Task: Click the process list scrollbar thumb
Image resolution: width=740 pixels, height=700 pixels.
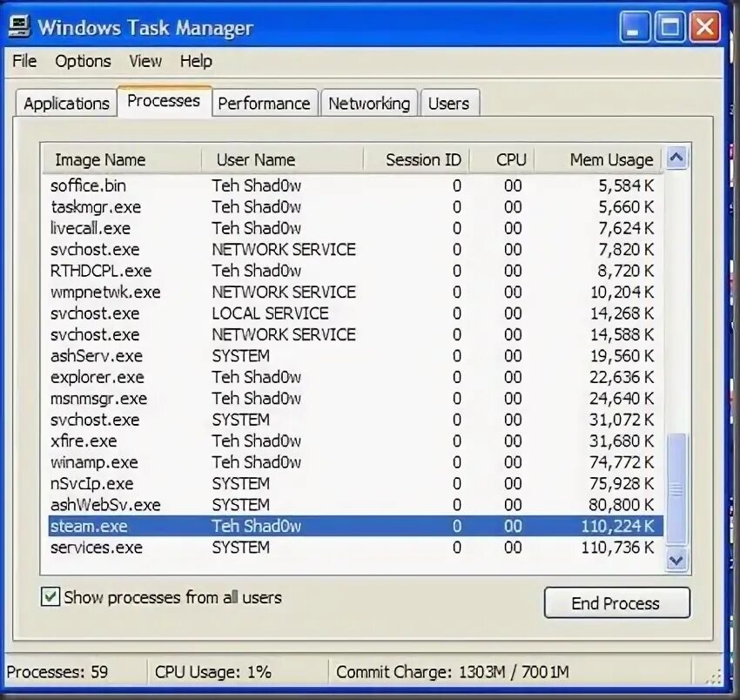Action: (x=676, y=489)
